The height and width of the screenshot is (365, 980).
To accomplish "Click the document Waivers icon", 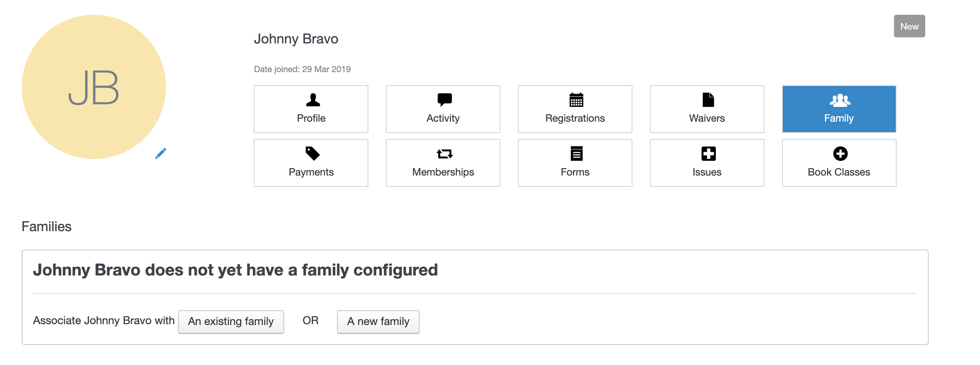I will click(708, 100).
